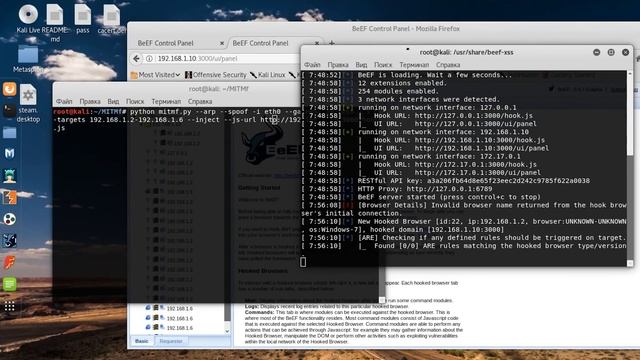Image resolution: width=640 pixels, height=360 pixels.
Task: Open Offensive Security bookmark
Action: click(x=216, y=75)
